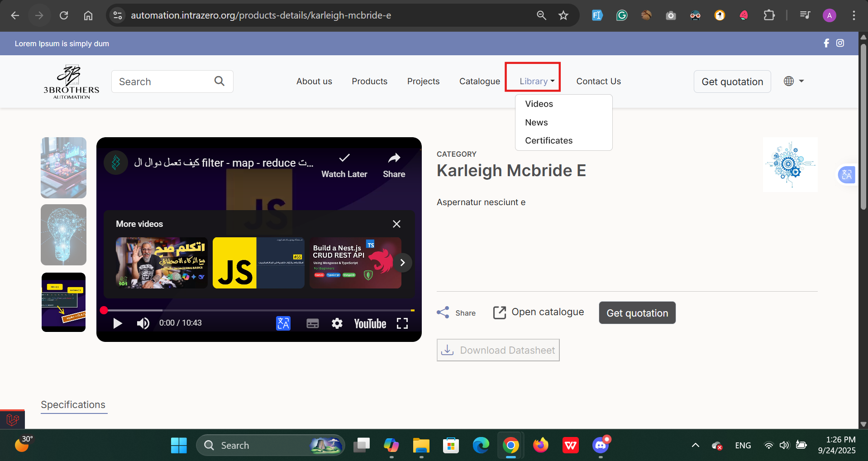Open YouTube video settings gear
Screen dimensions: 868x461
pos(337,323)
